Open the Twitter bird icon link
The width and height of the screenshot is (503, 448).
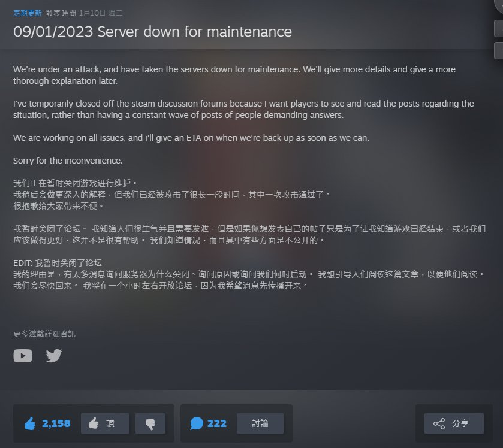tap(53, 356)
